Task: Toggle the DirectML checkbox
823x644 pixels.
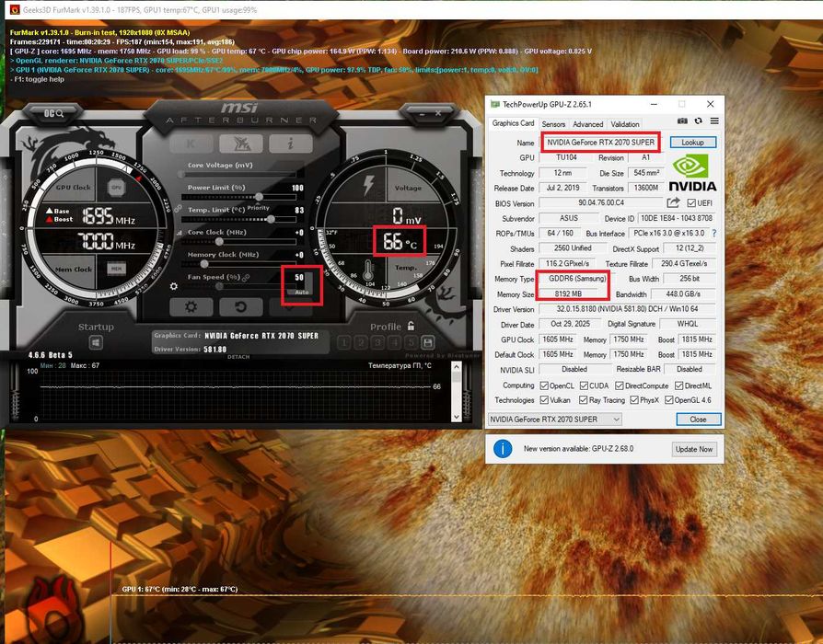Action: pyautogui.click(x=678, y=385)
